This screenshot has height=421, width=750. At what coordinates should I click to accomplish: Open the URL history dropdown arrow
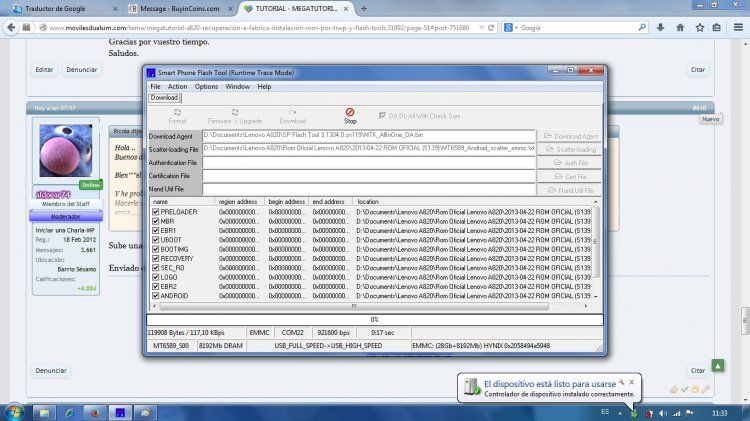(481, 28)
